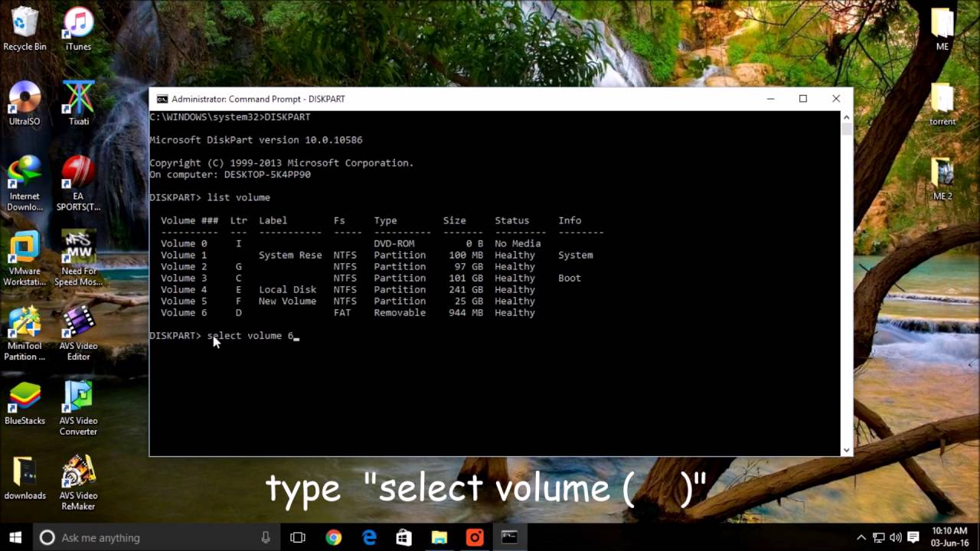Click the orange recorder taskbar icon
The width and height of the screenshot is (980, 551).
pos(475,537)
